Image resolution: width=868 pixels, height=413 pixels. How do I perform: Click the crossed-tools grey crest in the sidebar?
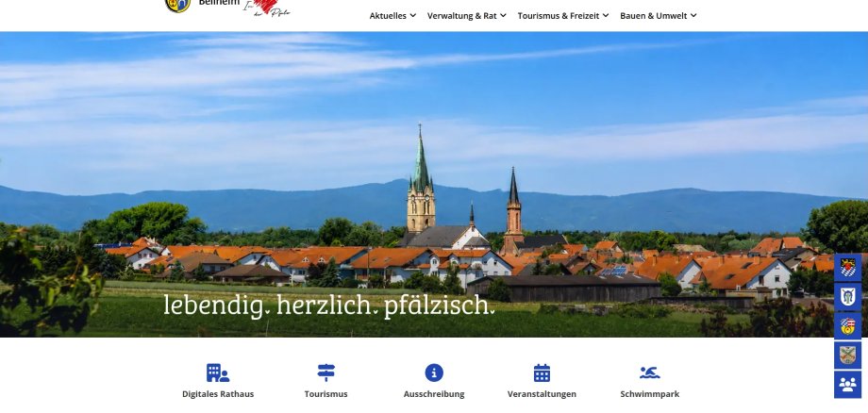[847, 355]
